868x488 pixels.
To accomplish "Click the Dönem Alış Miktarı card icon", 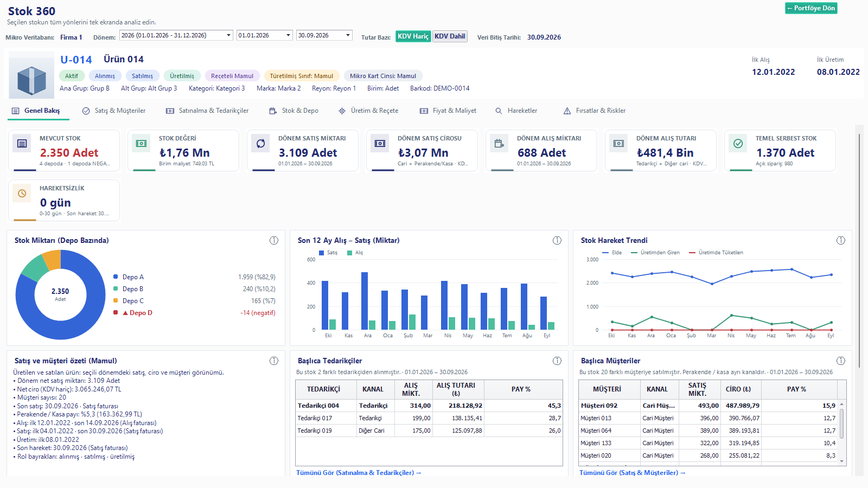I will (500, 144).
